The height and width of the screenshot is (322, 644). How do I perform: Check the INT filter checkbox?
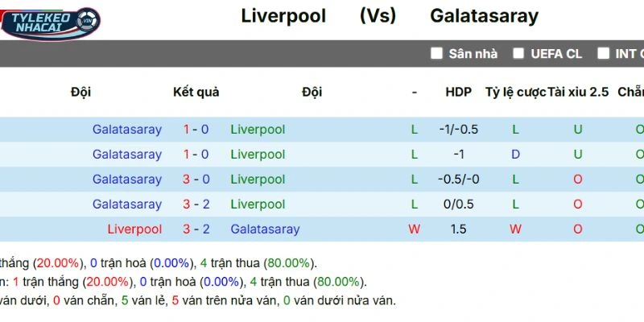click(604, 54)
